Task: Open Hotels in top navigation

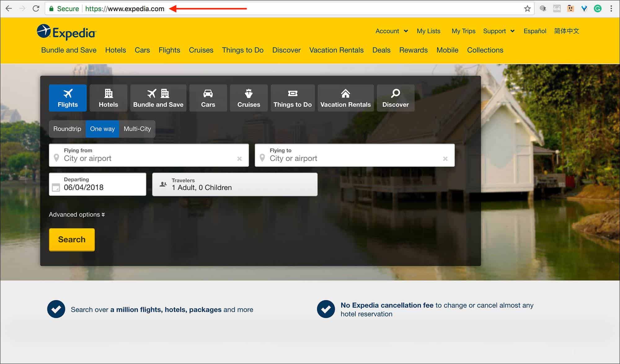Action: (116, 50)
